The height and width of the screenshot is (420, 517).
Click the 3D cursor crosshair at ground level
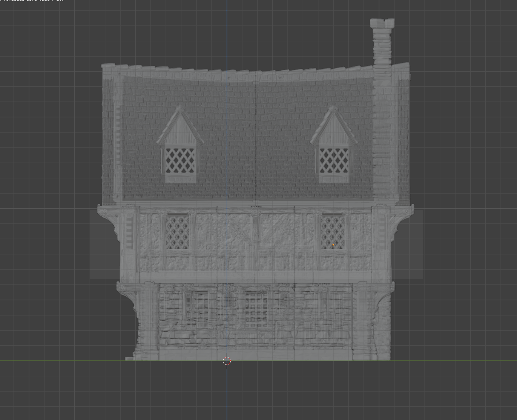tap(227, 361)
